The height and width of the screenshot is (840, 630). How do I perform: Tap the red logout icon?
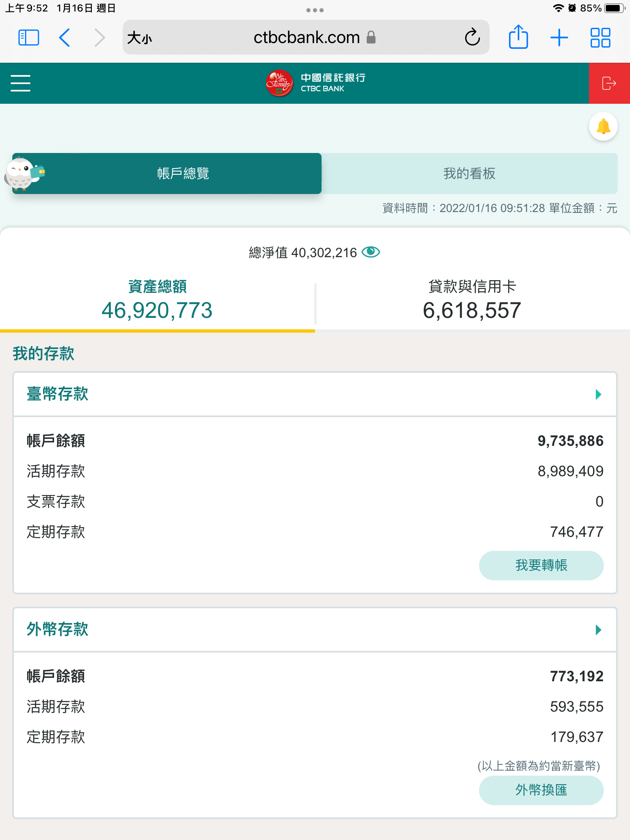click(609, 83)
